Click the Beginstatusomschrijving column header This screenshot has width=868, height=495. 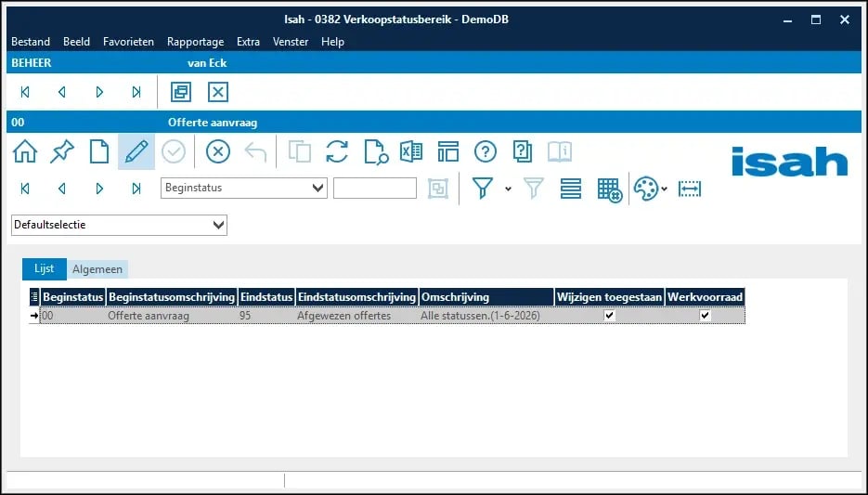tap(172, 297)
